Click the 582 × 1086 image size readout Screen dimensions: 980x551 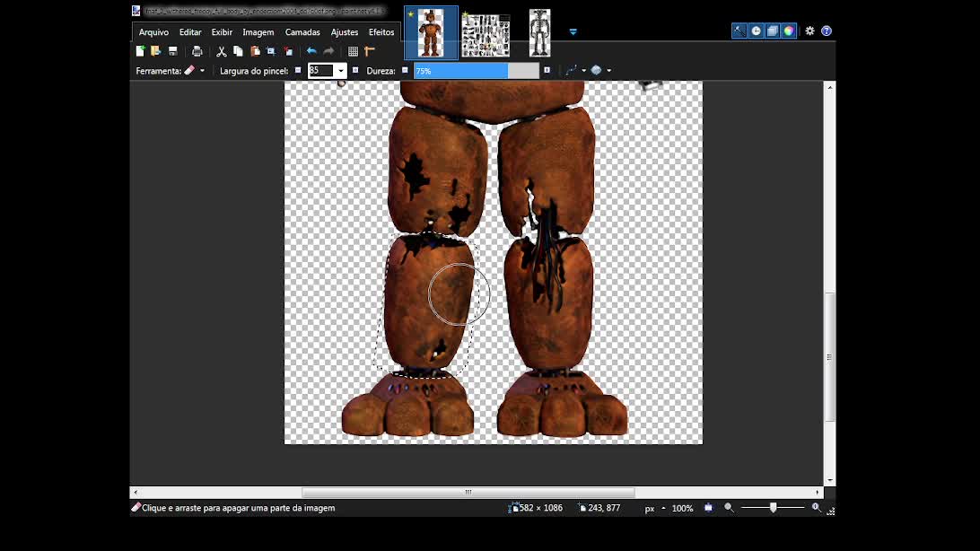point(536,508)
